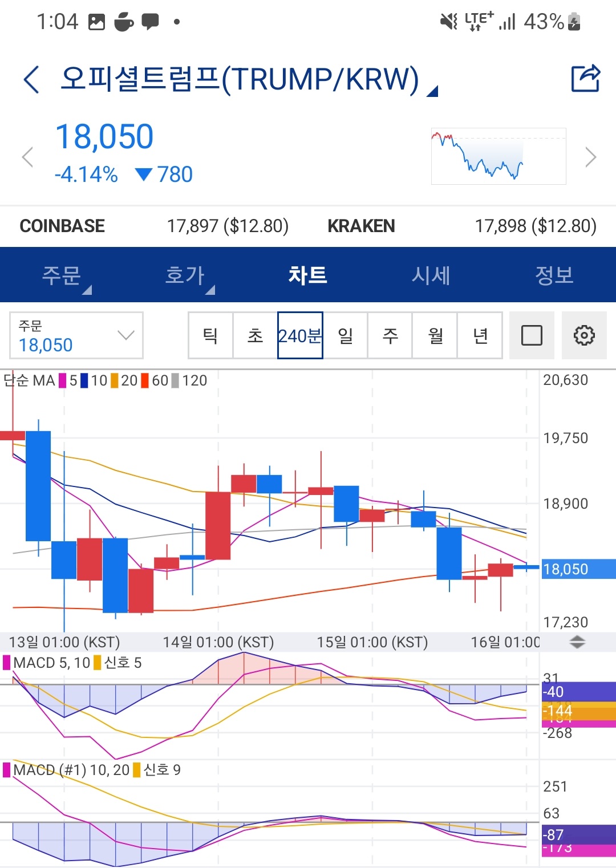
Task: Tap the MA 20 orange legend swatch
Action: 115,380
